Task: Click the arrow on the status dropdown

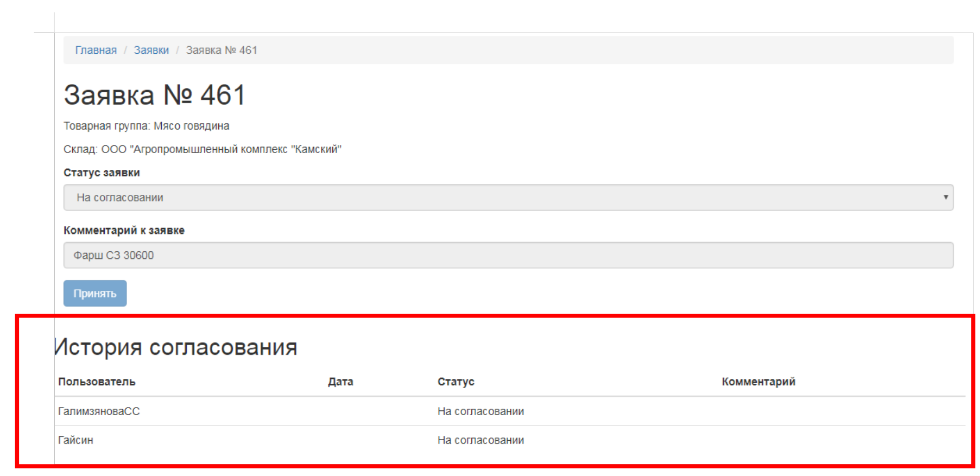Action: 945,198
